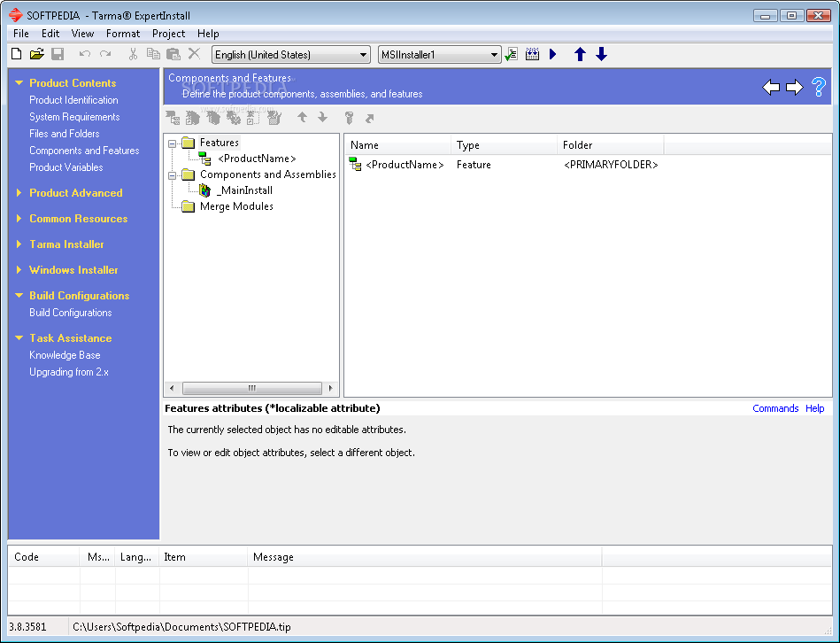Screen dimensions: 840x643
Task: Open the File menu
Action: tap(21, 34)
